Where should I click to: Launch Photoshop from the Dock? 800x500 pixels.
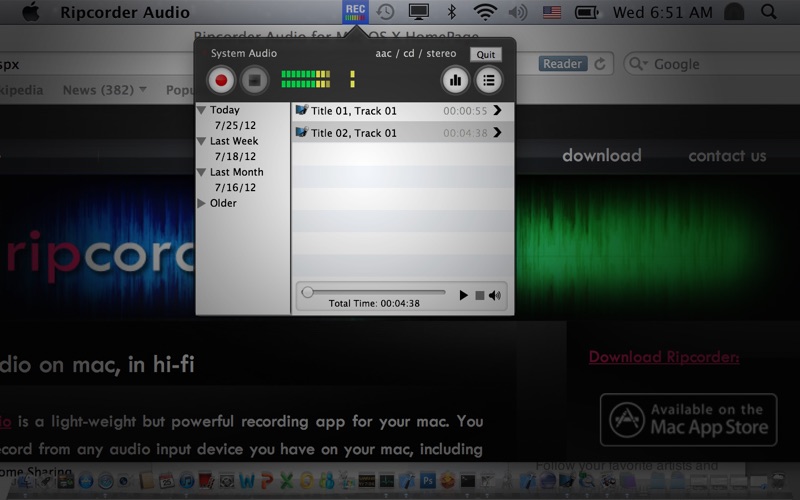tap(428, 480)
